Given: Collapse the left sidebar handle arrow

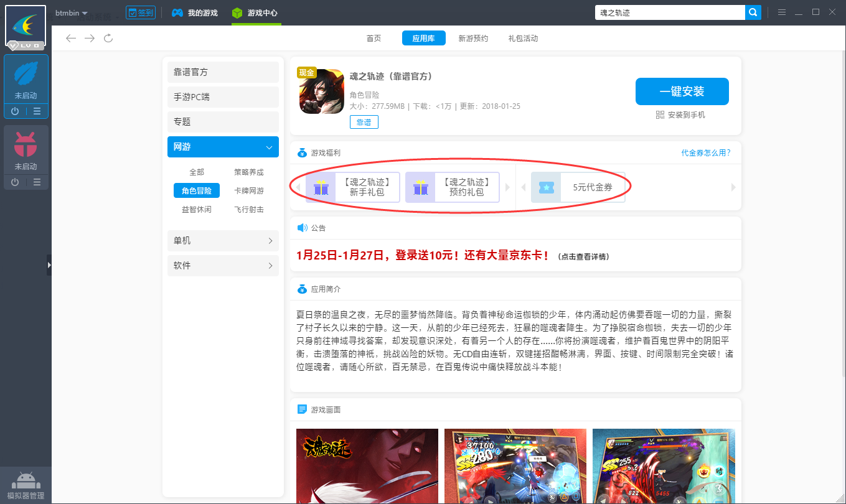Looking at the screenshot, I should (x=49, y=264).
